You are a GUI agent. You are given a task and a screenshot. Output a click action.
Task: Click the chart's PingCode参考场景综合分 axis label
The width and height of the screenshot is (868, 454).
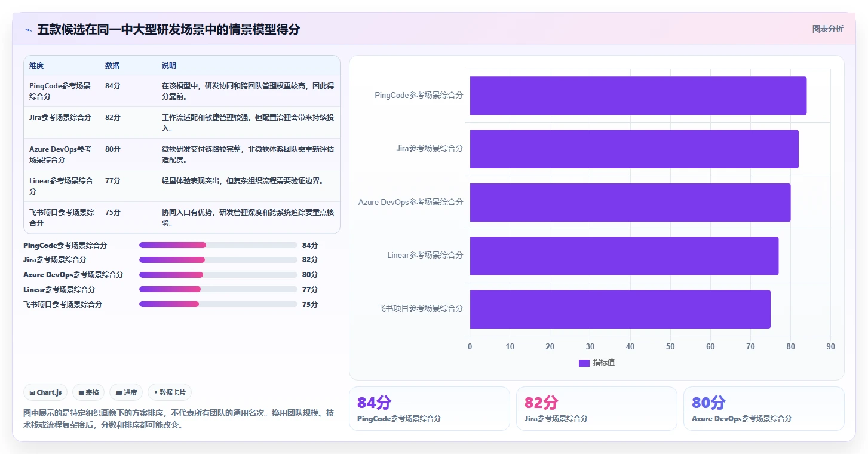click(x=419, y=96)
